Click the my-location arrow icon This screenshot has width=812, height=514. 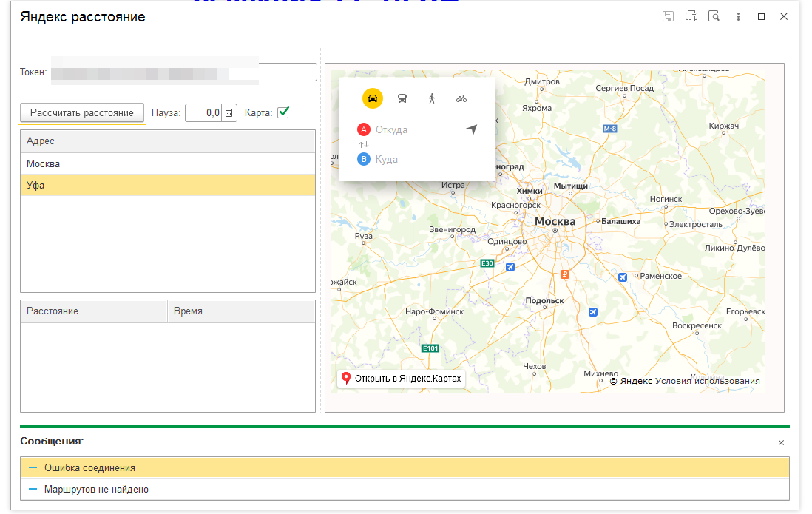[x=471, y=129]
